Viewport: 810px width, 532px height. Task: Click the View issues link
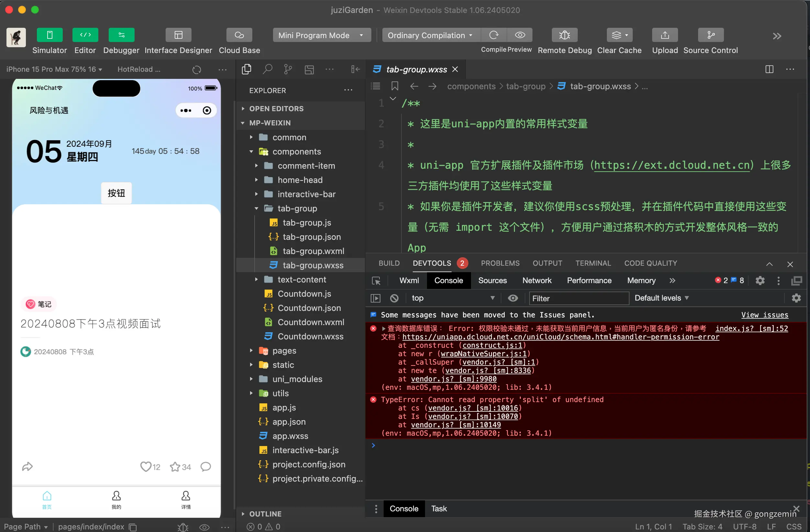coord(764,315)
